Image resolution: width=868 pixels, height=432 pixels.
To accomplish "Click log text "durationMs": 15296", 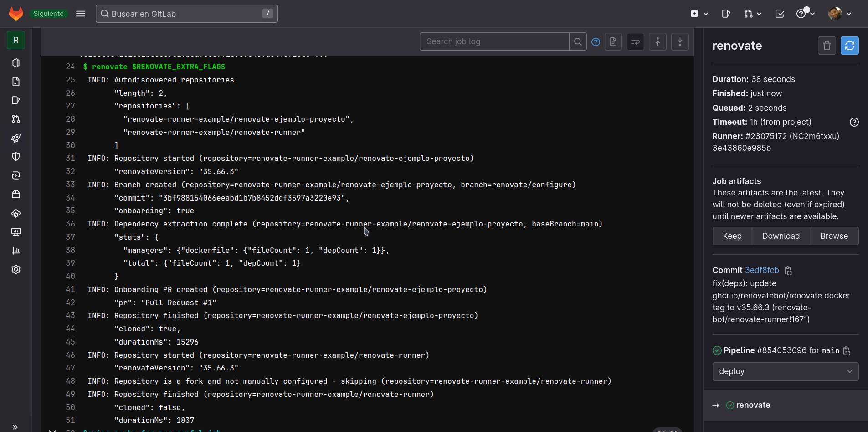I will 156,342.
